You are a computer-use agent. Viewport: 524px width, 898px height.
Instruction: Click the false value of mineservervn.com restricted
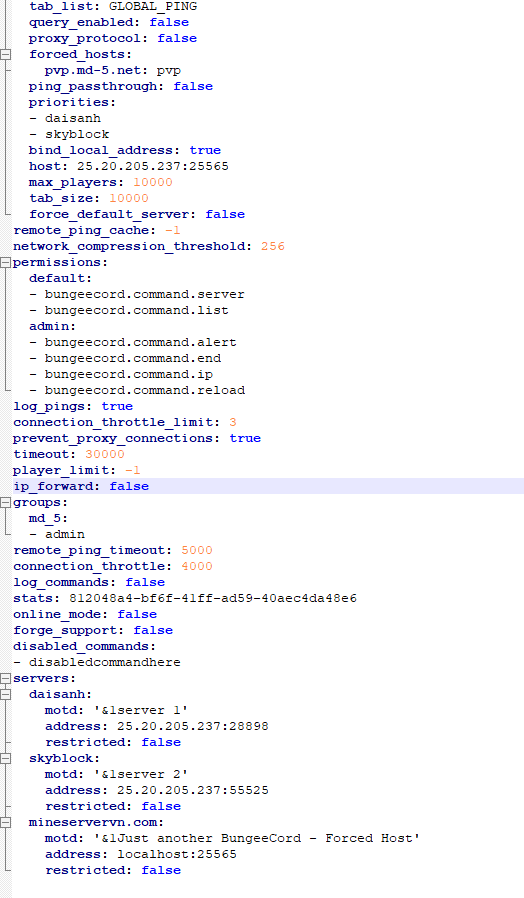161,871
